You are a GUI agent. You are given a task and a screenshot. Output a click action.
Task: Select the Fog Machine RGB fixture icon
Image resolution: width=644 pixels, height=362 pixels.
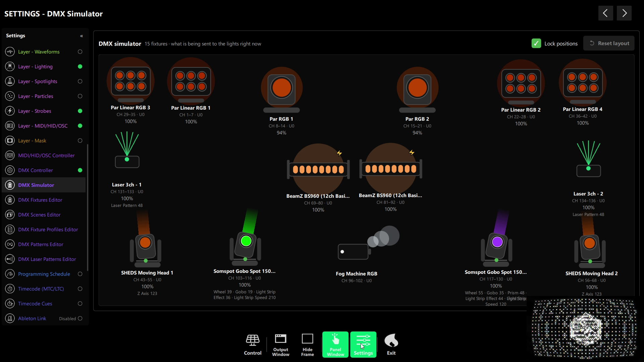(x=368, y=243)
